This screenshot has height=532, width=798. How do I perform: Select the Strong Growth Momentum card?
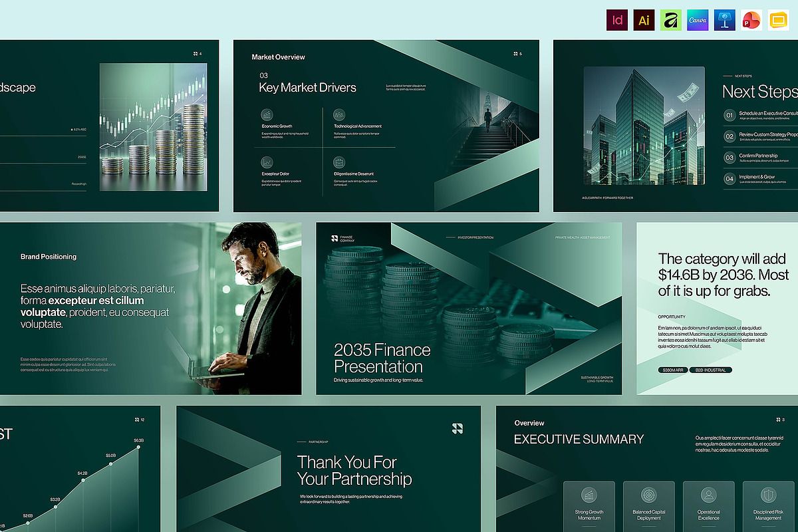(x=589, y=507)
